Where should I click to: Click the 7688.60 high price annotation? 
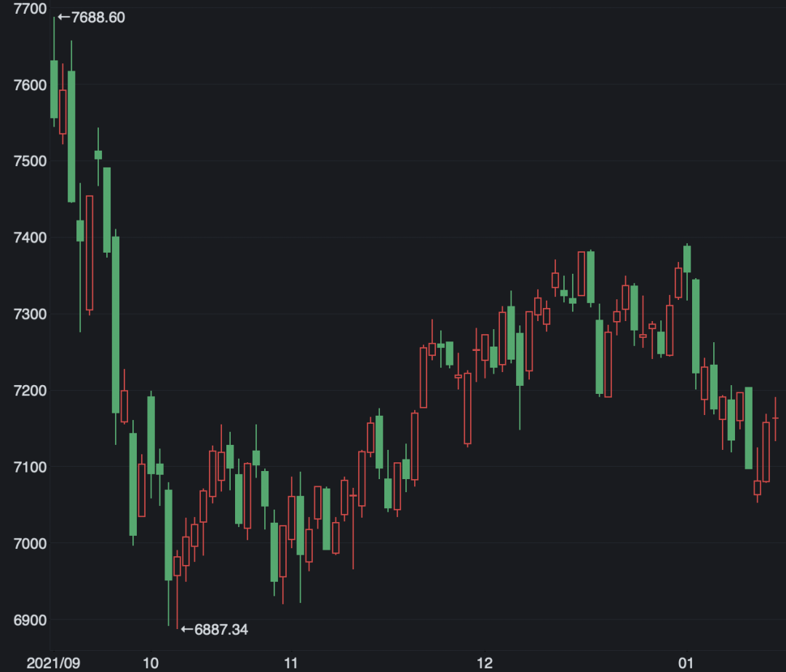[x=92, y=17]
